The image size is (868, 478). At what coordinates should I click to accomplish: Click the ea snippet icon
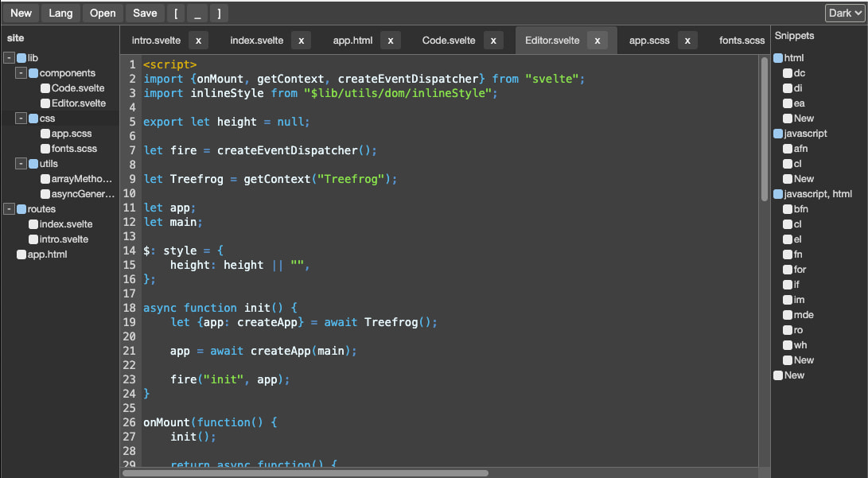click(x=787, y=103)
